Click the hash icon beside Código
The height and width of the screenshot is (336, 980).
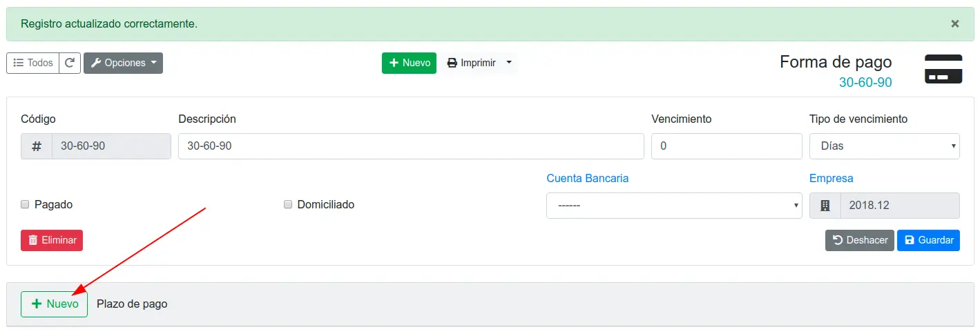37,146
